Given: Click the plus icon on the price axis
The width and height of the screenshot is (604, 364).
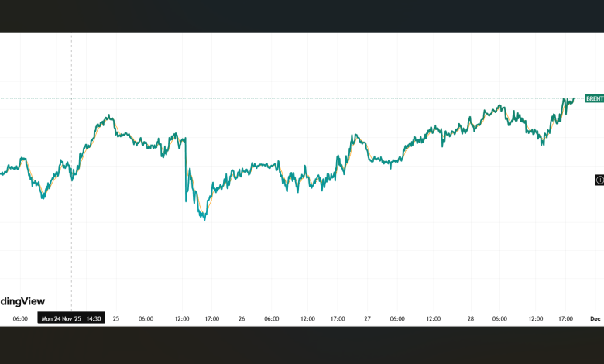Looking at the screenshot, I should pos(599,180).
